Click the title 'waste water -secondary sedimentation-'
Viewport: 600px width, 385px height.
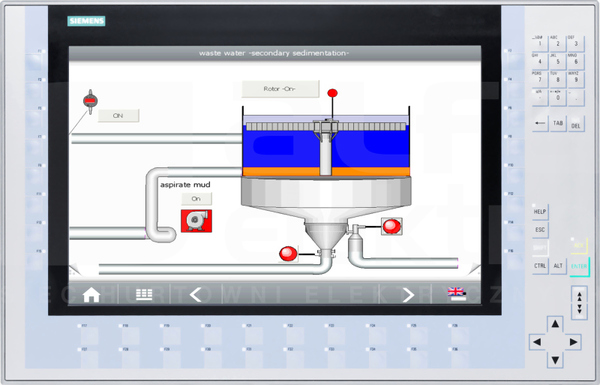(x=274, y=53)
